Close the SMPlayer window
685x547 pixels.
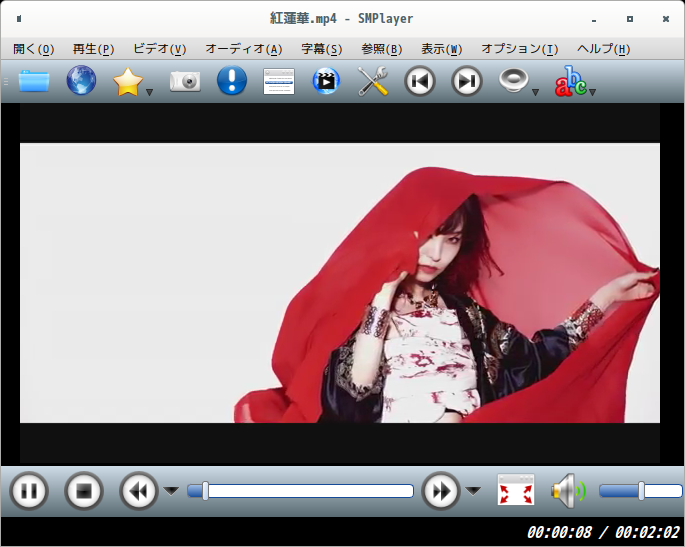tap(666, 19)
